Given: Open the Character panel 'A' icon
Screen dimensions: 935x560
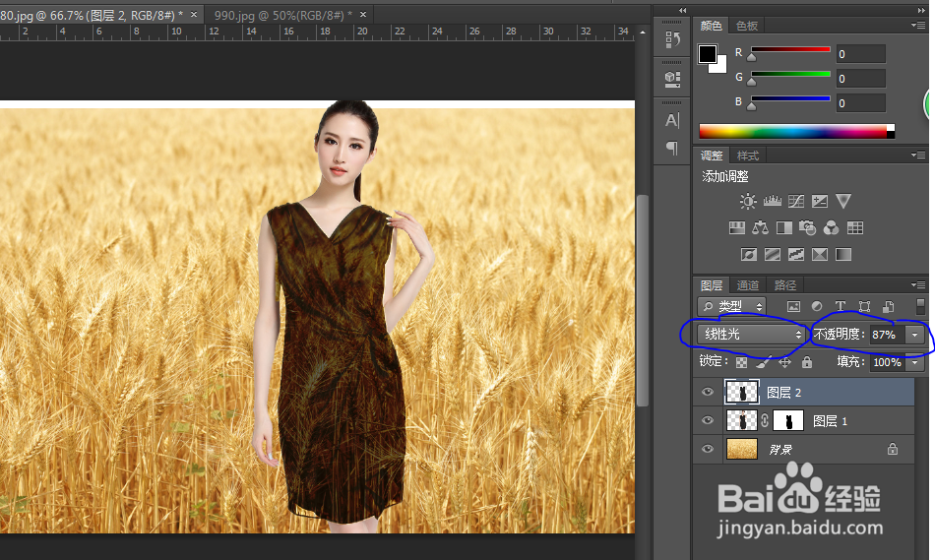Looking at the screenshot, I should (673, 120).
